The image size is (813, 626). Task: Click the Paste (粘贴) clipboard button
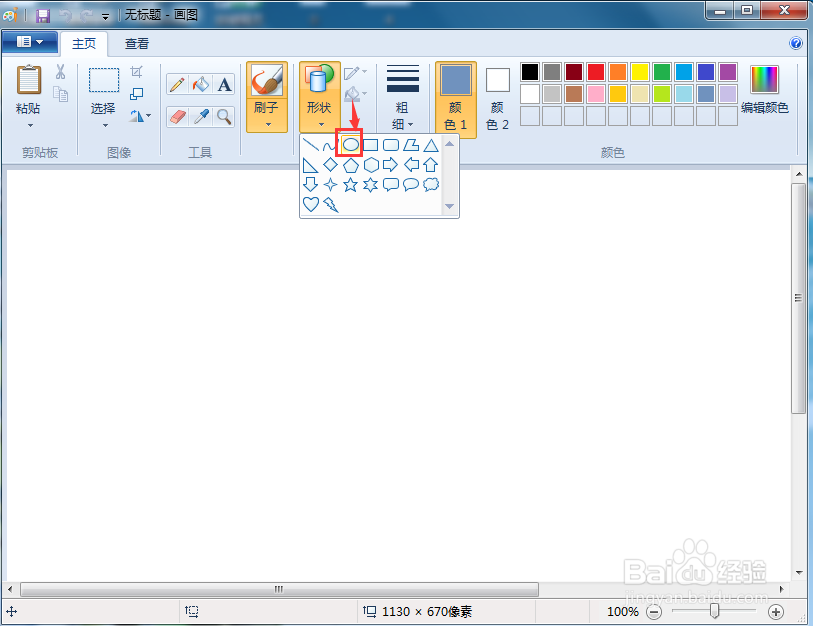coord(29,89)
